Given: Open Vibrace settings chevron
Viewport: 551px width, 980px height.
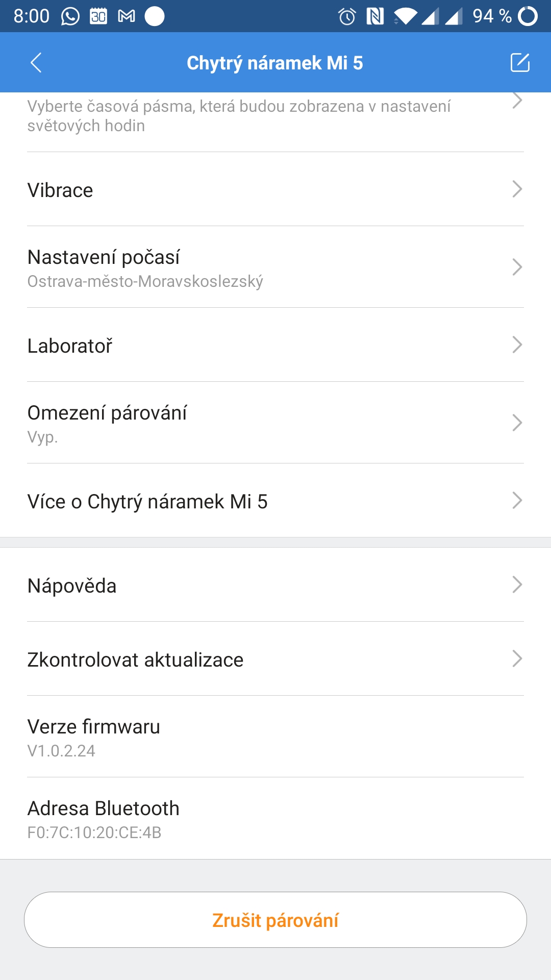Looking at the screenshot, I should click(517, 189).
